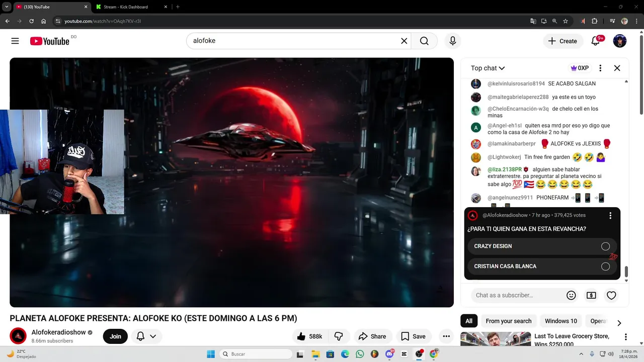Click the Alofokeradioshow channel avatar
The width and height of the screenshot is (644, 362).
18,336
